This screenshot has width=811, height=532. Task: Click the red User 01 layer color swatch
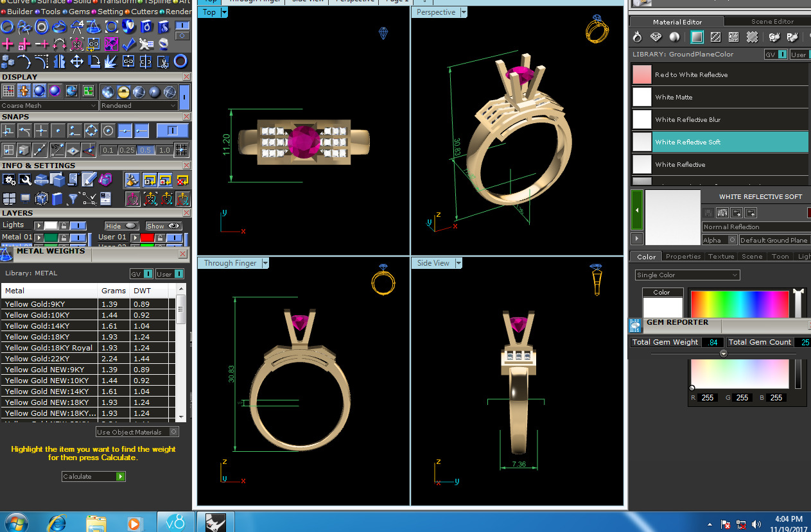pos(147,237)
